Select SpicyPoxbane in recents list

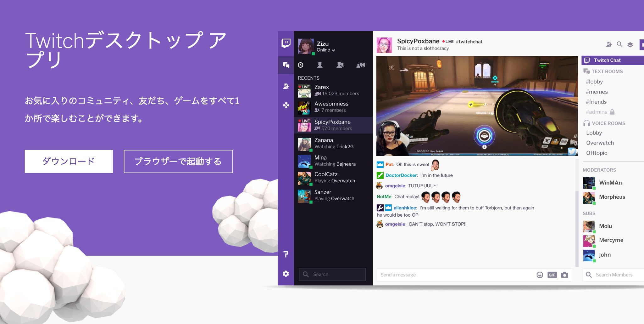[333, 125]
